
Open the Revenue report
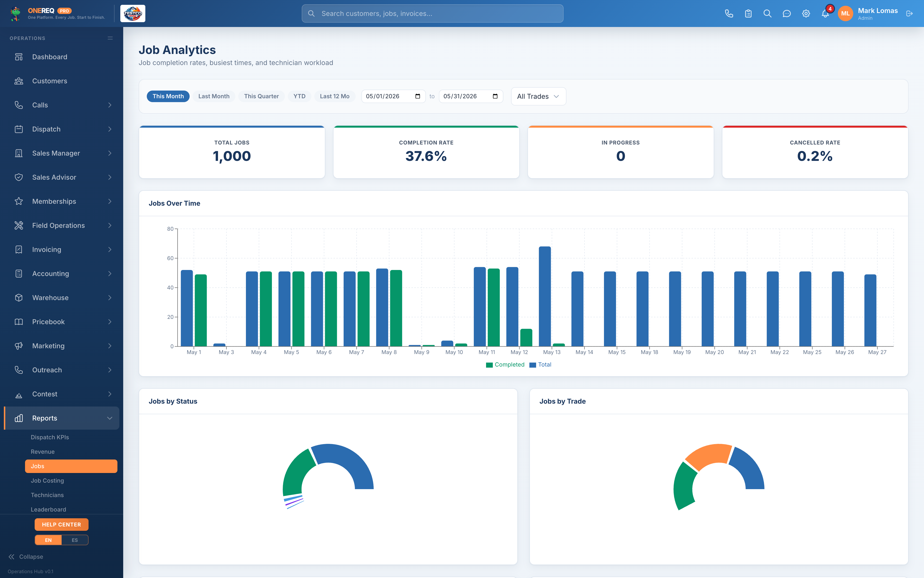(x=43, y=452)
